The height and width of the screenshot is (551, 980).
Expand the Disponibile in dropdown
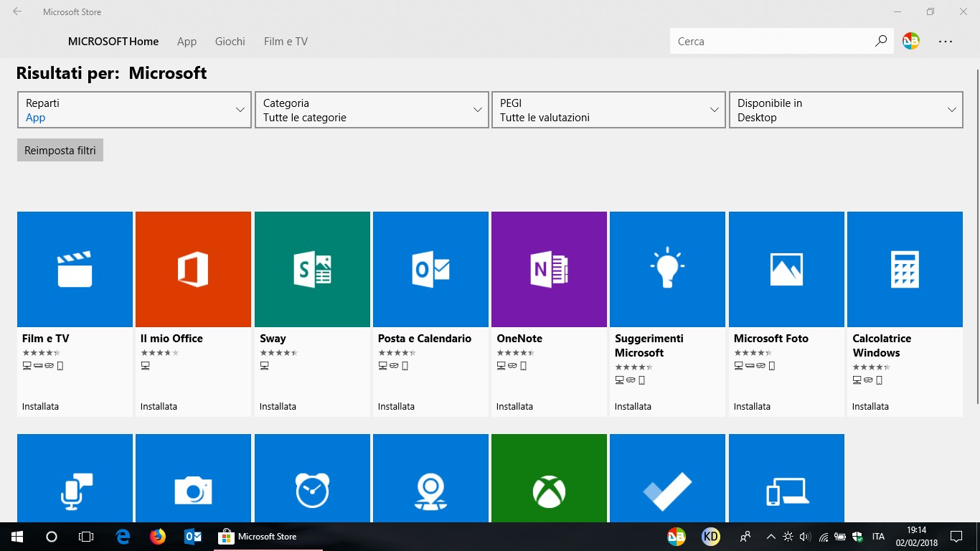(846, 110)
